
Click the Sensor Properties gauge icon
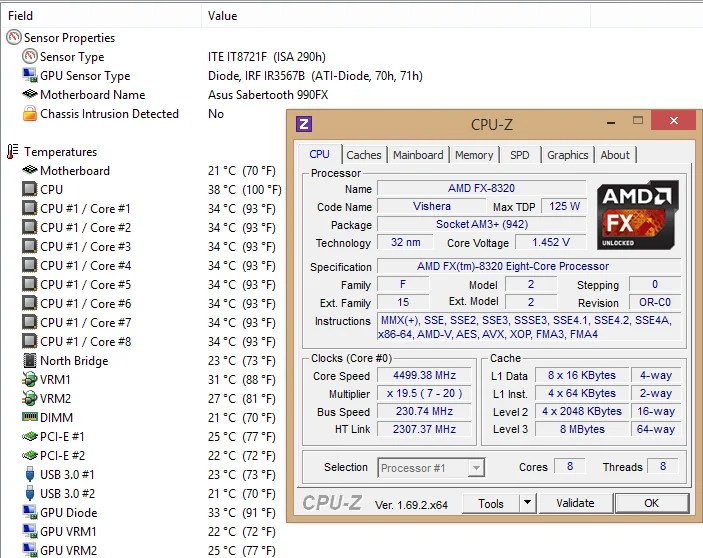[x=14, y=38]
